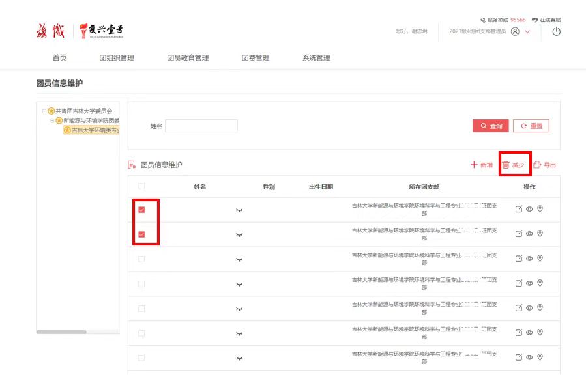This screenshot has width=586, height=392.
Task: Open the 团组织管理 menu
Action: coord(117,58)
